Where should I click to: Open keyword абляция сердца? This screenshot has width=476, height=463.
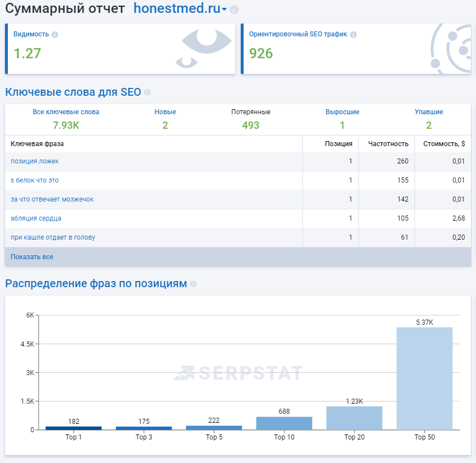(36, 218)
